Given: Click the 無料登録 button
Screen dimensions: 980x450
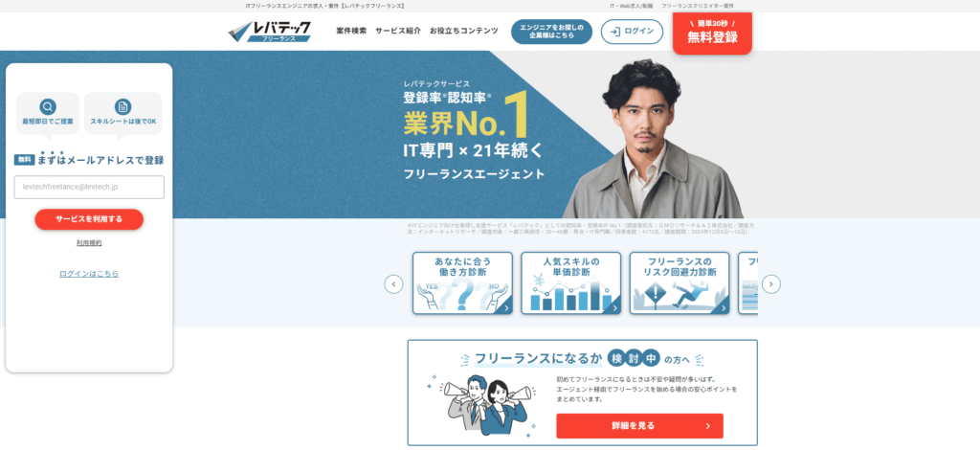Looking at the screenshot, I should [x=712, y=33].
